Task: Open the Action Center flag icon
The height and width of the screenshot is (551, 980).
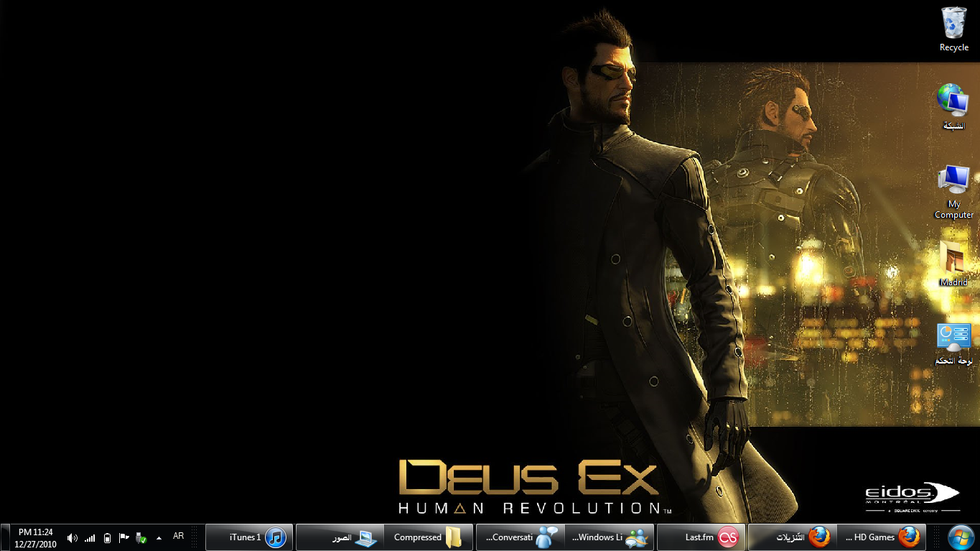Action: pyautogui.click(x=123, y=537)
